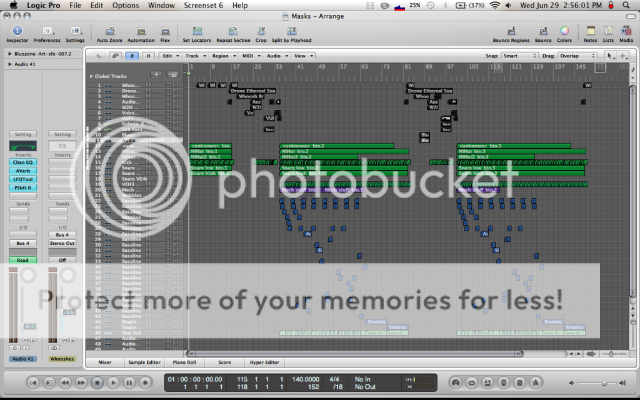Bypass the Chan EQ insert

(21, 162)
